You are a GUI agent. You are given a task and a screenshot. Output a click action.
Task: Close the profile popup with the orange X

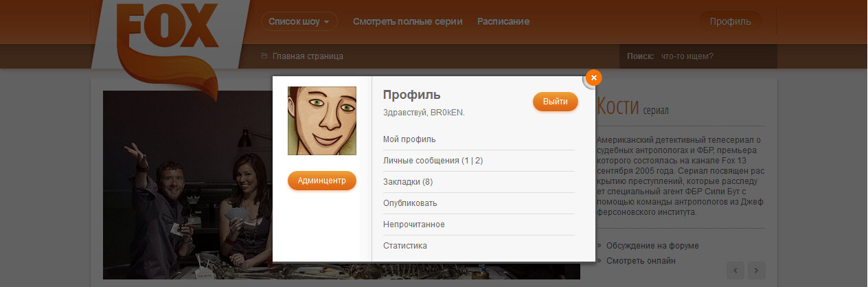[x=594, y=78]
